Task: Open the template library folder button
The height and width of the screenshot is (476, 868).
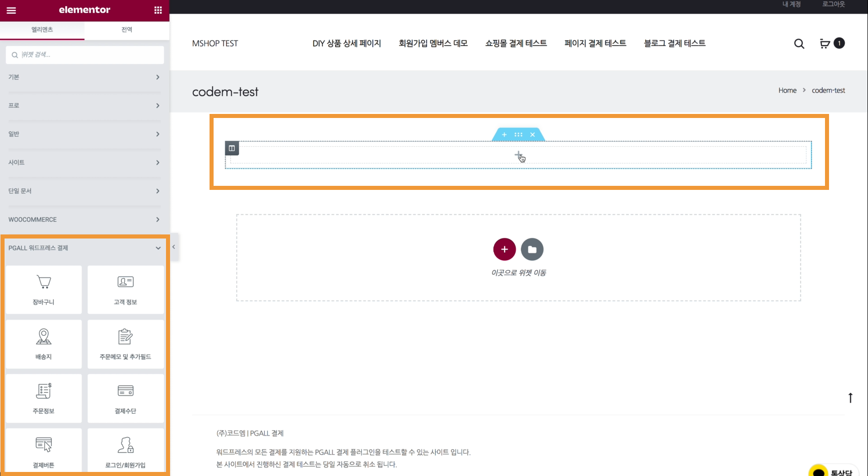Action: coord(532,249)
